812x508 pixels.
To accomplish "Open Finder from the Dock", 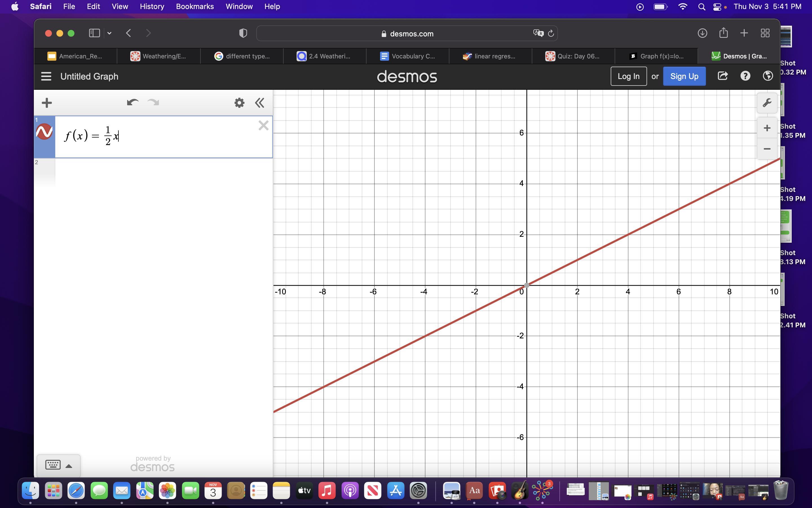I will click(x=30, y=491).
